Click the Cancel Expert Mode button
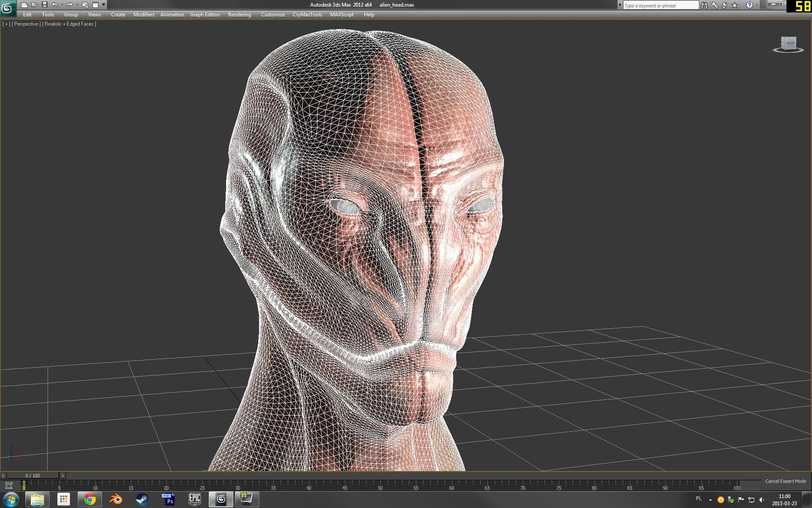 (x=785, y=481)
